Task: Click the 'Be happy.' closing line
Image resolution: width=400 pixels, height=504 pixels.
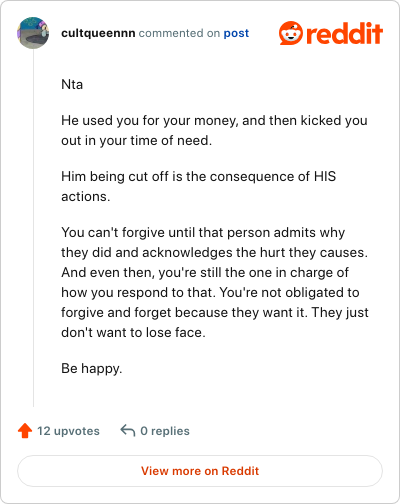Action: (x=92, y=368)
